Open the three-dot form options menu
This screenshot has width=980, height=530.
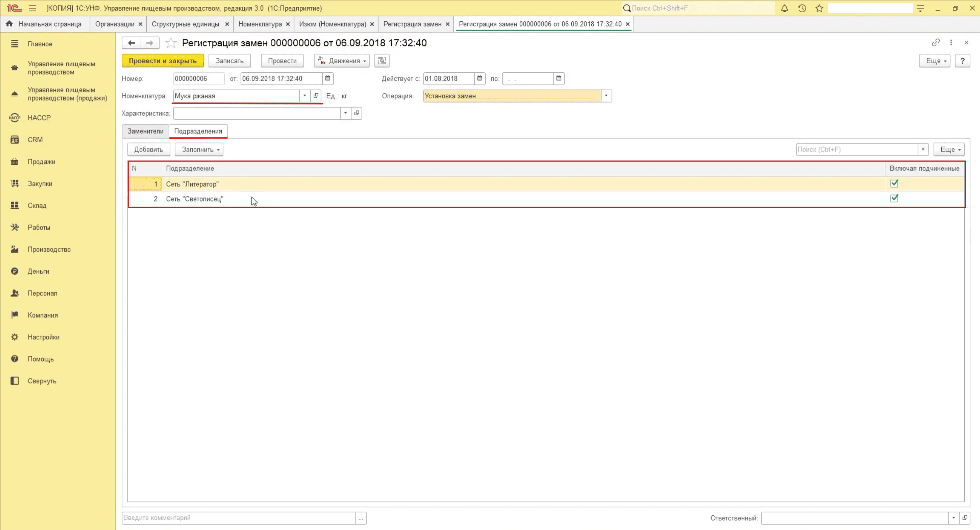(951, 42)
